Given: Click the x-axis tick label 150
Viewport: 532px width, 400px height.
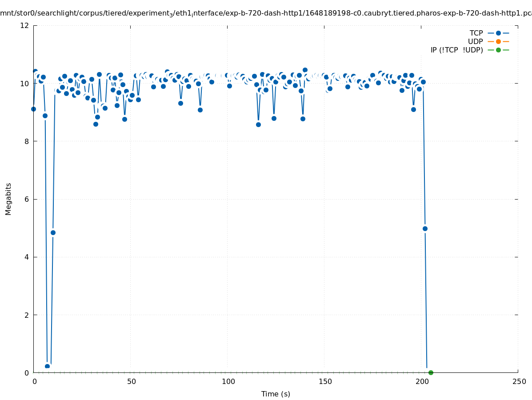Looking at the screenshot, I should tap(325, 381).
